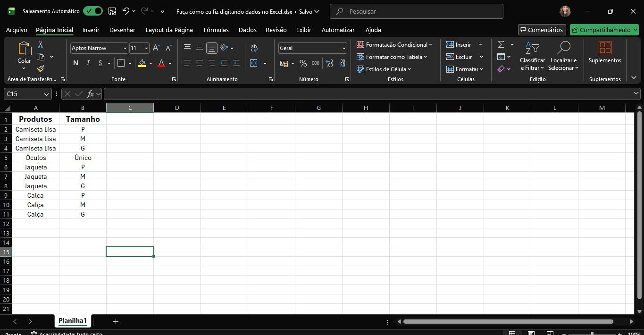The image size is (644, 335).
Task: Toggle italic I formatting
Action: pos(88,63)
